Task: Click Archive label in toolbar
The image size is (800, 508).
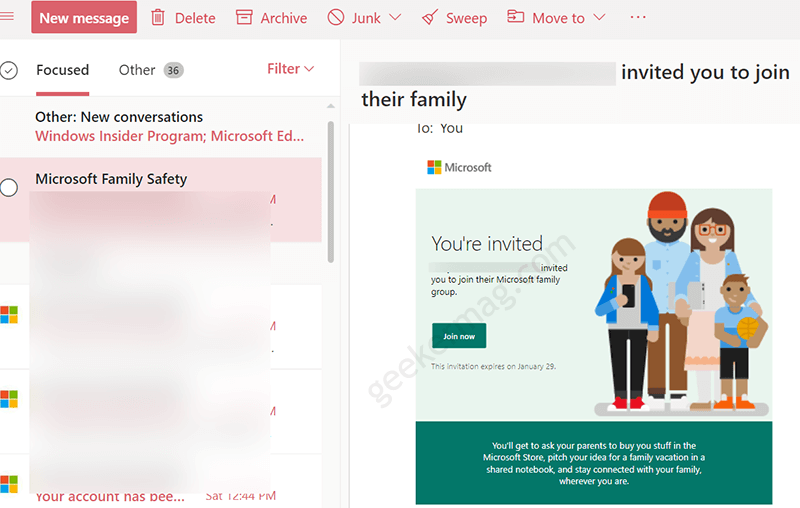Action: 284,18
